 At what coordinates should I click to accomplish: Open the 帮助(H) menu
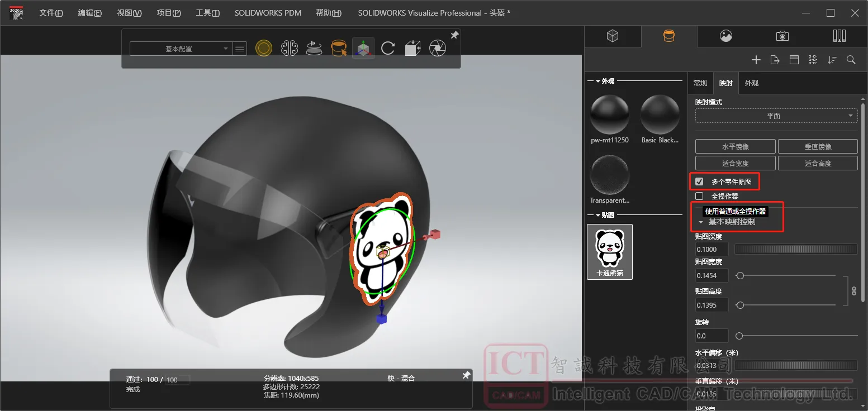pyautogui.click(x=329, y=13)
